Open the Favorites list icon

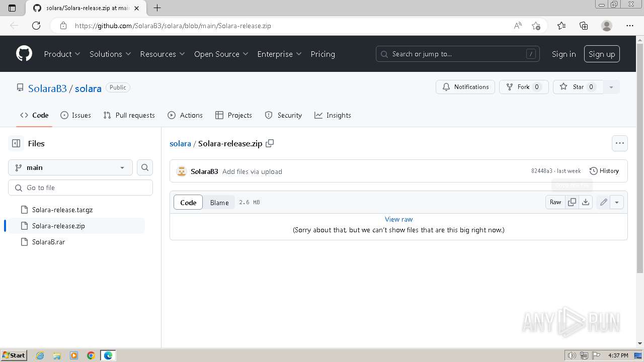click(561, 26)
